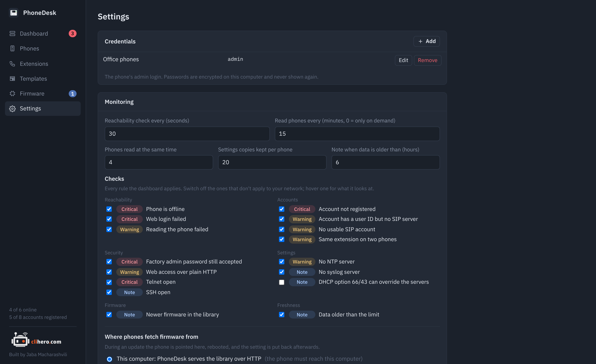Open the Extensions section
Image resolution: width=596 pixels, height=364 pixels.
coord(43,64)
